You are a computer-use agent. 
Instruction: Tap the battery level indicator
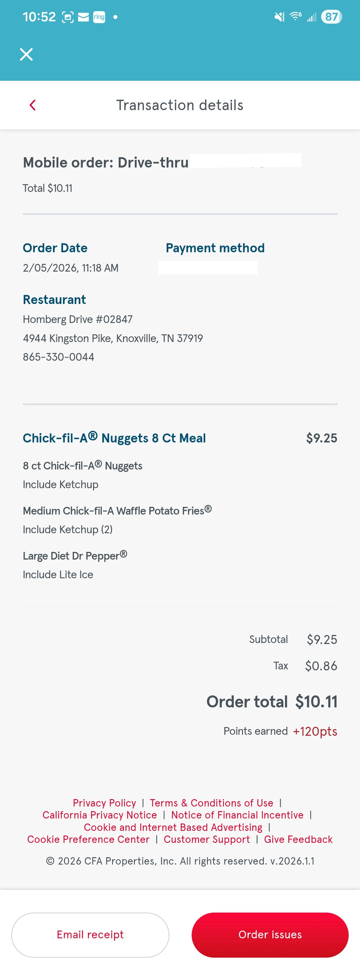click(331, 17)
